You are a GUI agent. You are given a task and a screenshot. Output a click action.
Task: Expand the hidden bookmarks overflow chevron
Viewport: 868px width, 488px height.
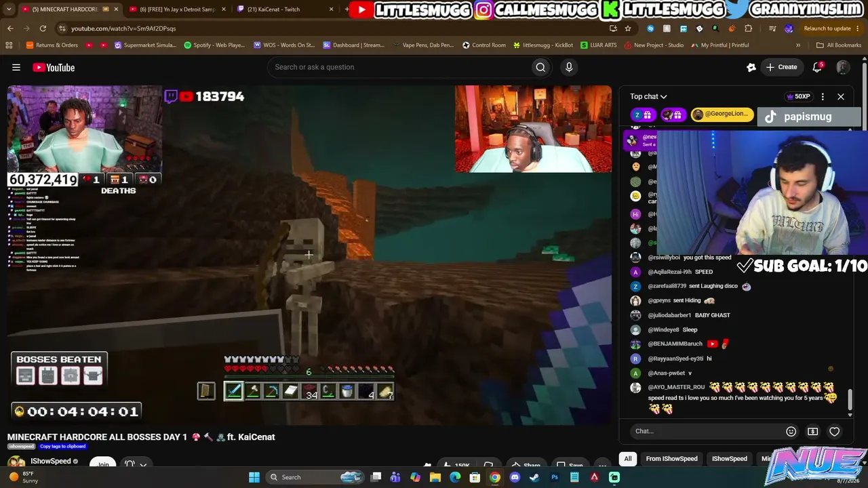pos(798,45)
